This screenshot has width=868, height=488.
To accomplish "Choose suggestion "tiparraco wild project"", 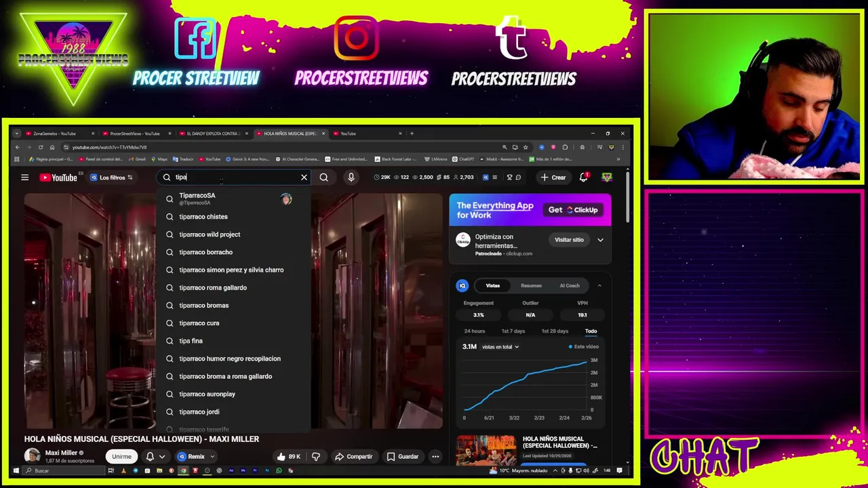I will point(234,235).
